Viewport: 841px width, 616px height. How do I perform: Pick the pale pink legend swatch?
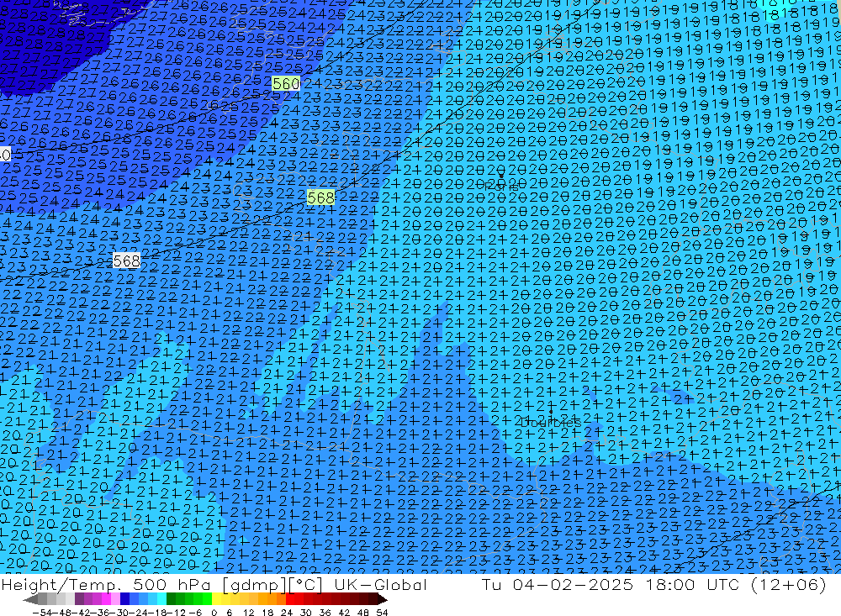point(115,599)
